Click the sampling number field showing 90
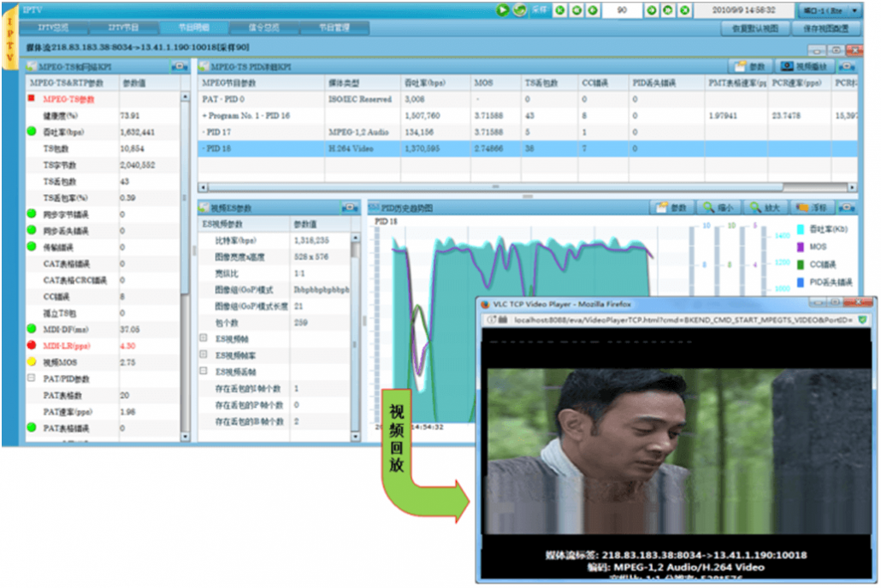Viewport: 881px width, 588px height. [x=622, y=10]
